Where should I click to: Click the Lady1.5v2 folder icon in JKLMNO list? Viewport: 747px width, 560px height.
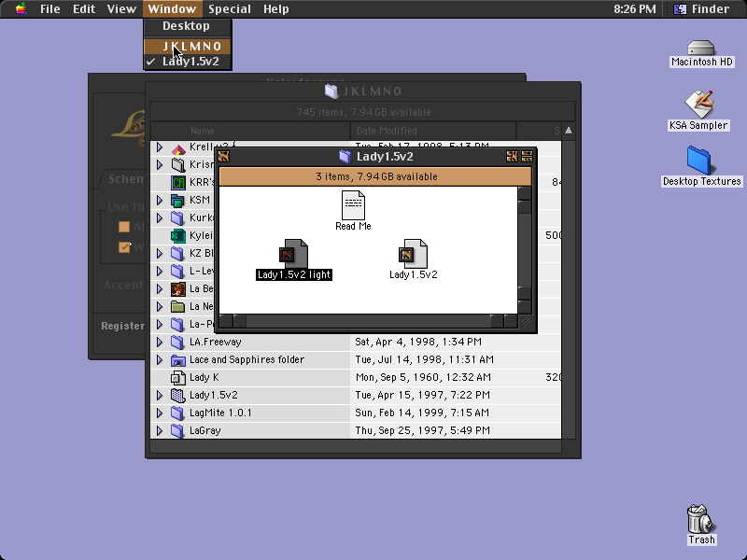177,395
